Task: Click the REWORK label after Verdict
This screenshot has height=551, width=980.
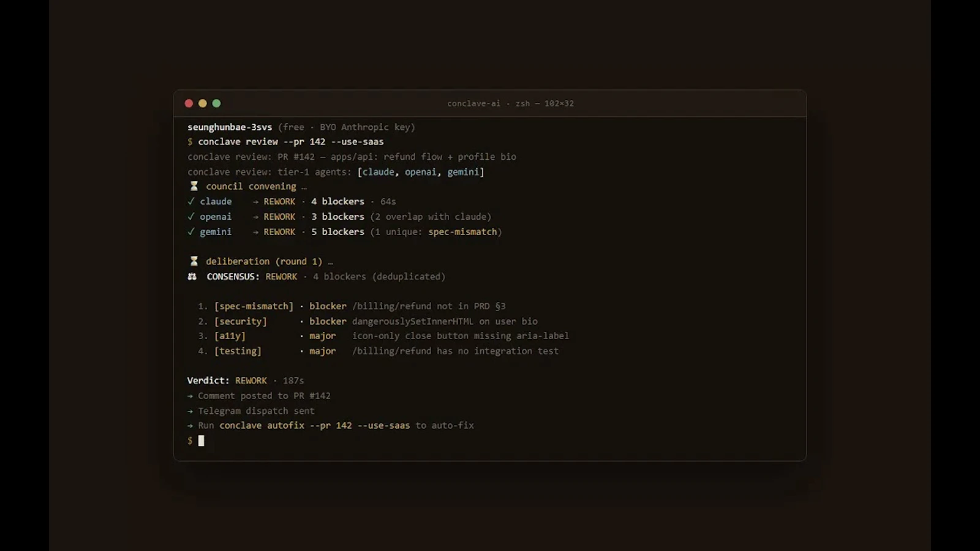Action: pos(251,381)
